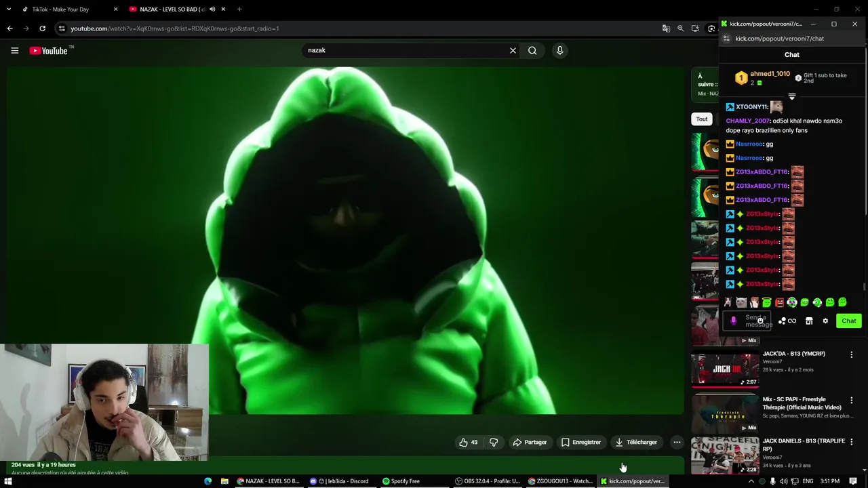Click the purple microphone in chat input
868x488 pixels.
pyautogui.click(x=733, y=321)
